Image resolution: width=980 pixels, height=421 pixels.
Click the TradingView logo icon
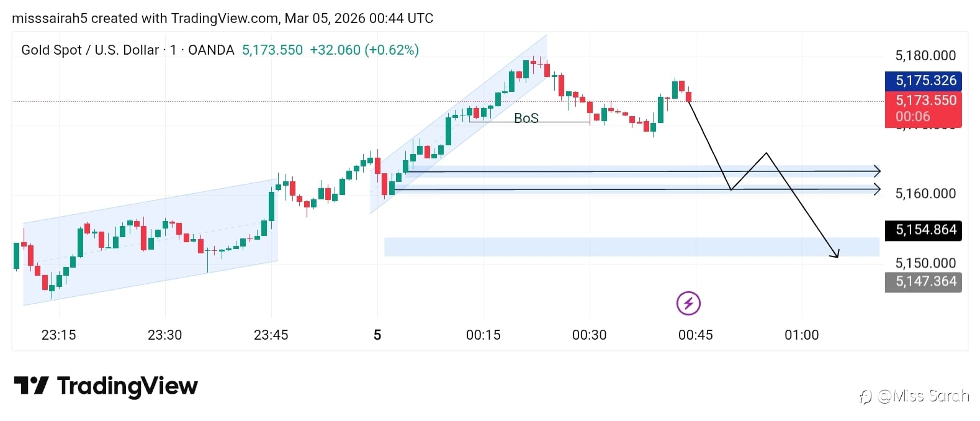[x=30, y=386]
